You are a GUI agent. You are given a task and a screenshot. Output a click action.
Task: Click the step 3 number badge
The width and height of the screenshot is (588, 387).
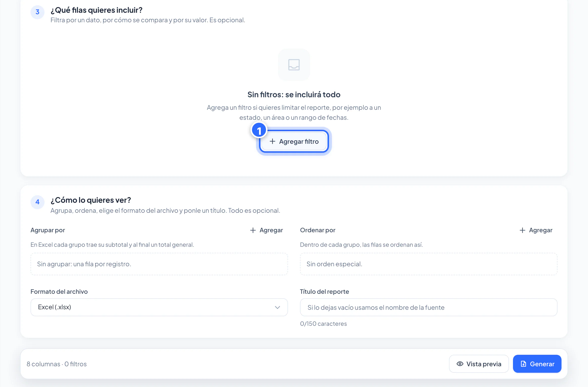click(x=37, y=12)
